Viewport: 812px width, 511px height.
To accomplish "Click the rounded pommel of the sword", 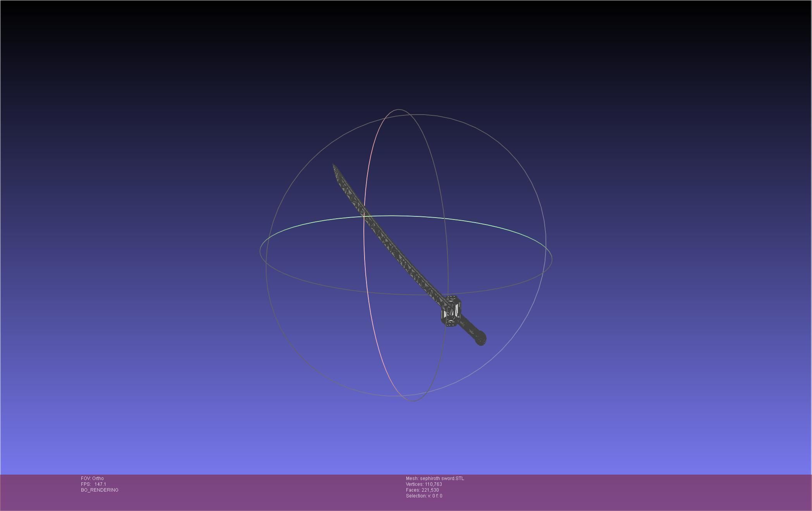I will click(x=480, y=338).
